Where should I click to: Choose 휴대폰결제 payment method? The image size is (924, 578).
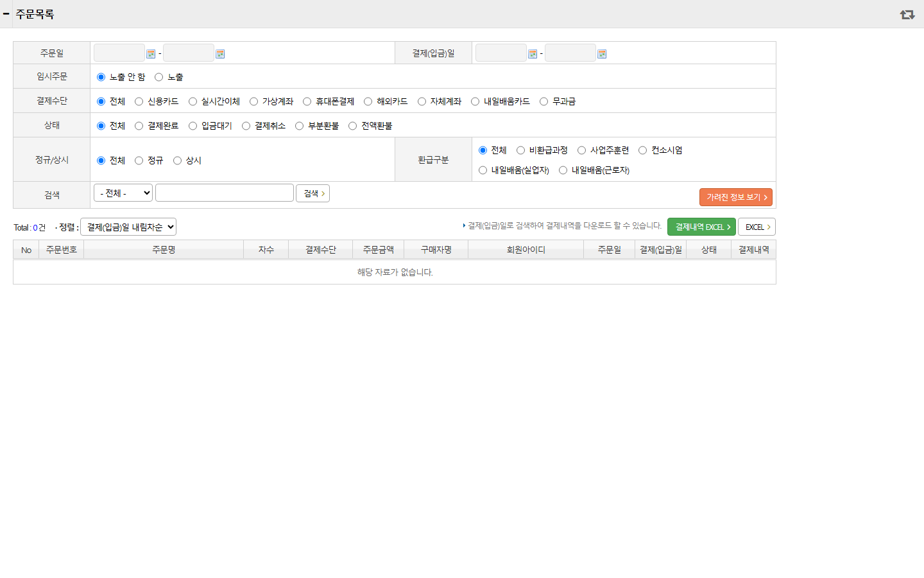click(x=307, y=101)
